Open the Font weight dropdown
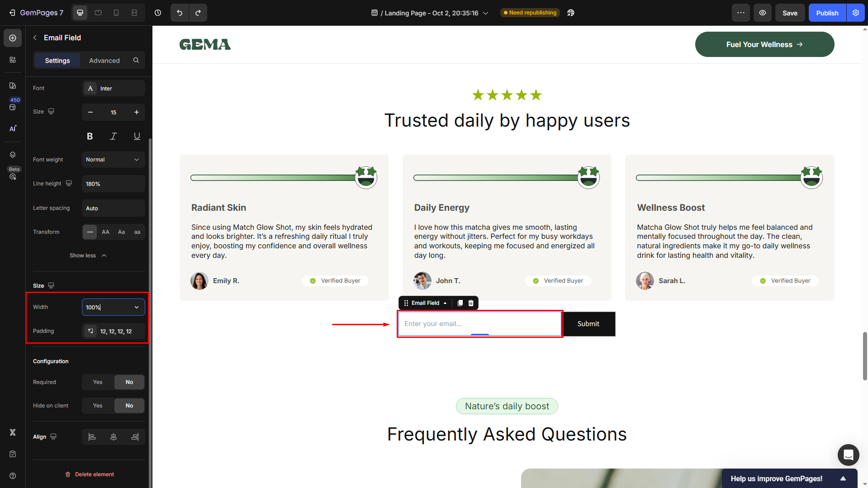868x488 pixels. (x=113, y=160)
